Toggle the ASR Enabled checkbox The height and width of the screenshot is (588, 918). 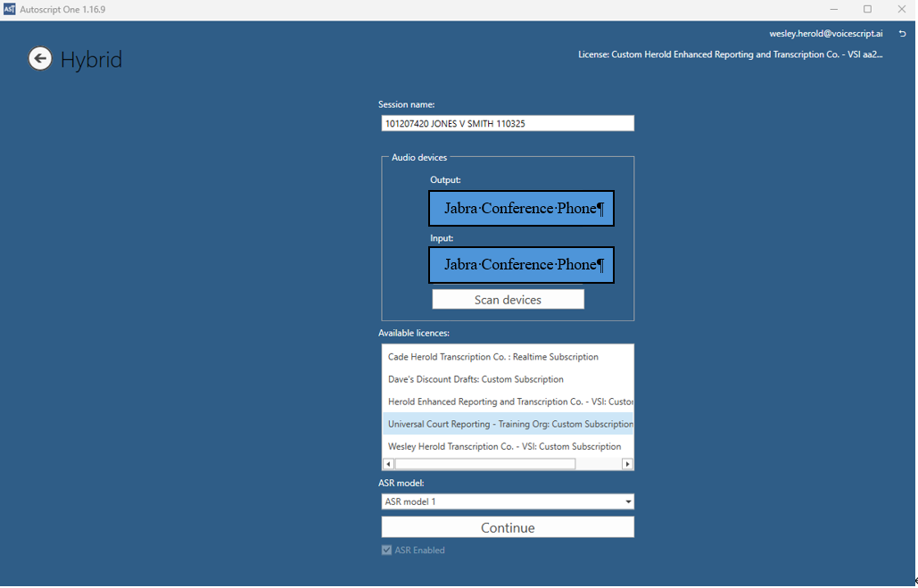tap(386, 551)
